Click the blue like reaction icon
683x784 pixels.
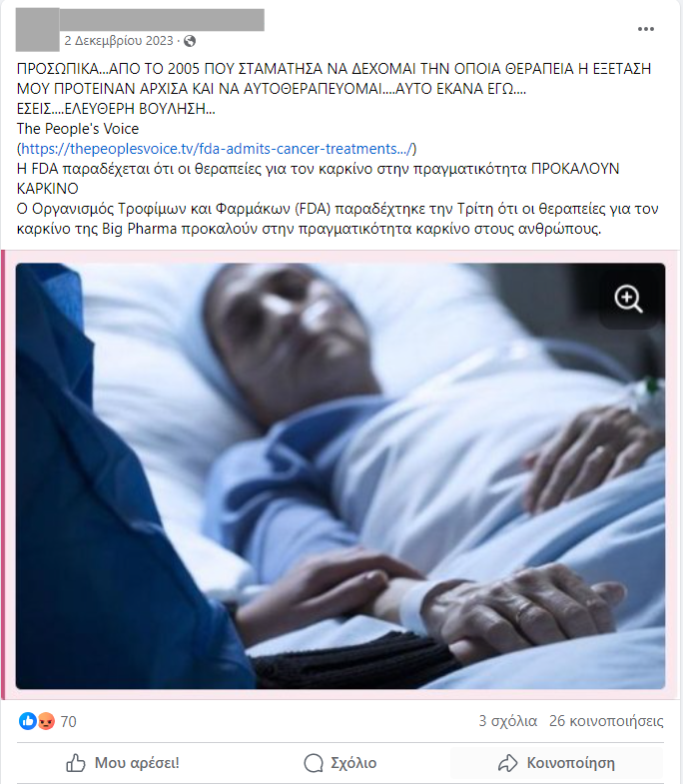click(28, 721)
